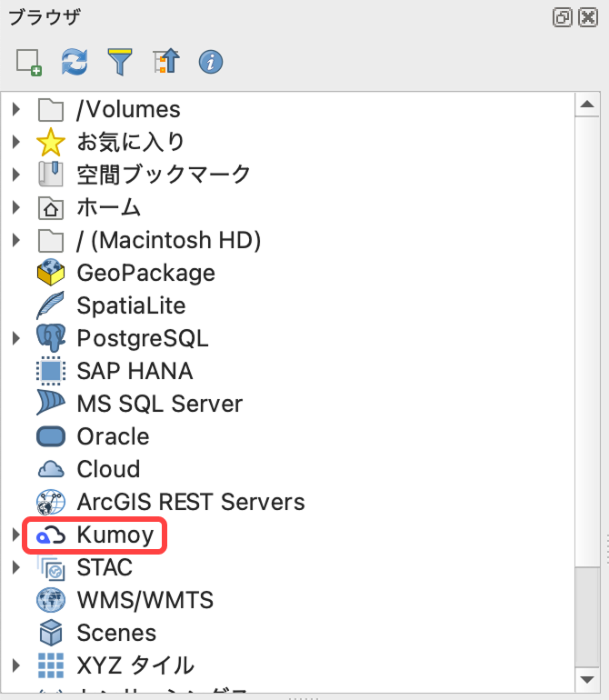Image resolution: width=609 pixels, height=700 pixels.
Task: Select the Kumoy entry
Action: click(115, 535)
